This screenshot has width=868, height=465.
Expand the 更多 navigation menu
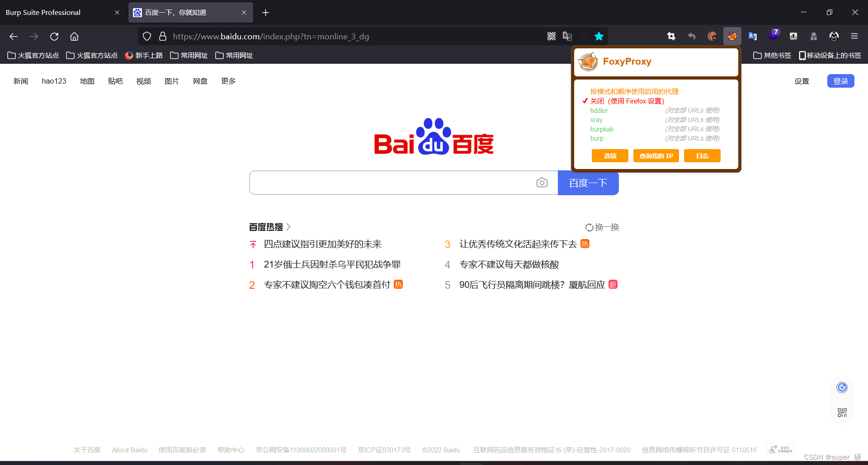[228, 81]
